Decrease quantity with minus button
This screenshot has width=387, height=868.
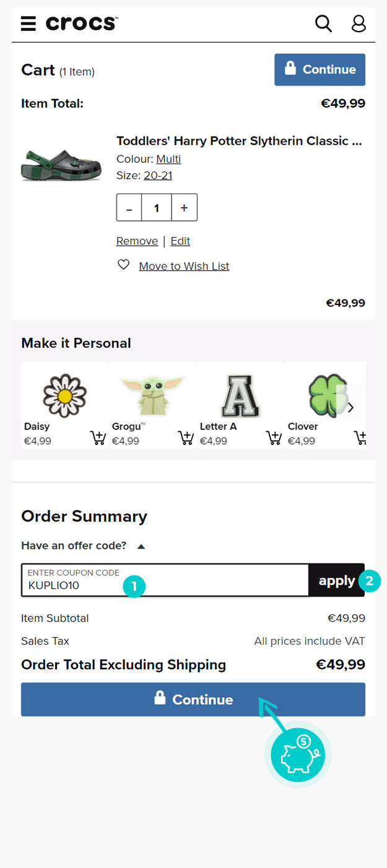(x=129, y=208)
